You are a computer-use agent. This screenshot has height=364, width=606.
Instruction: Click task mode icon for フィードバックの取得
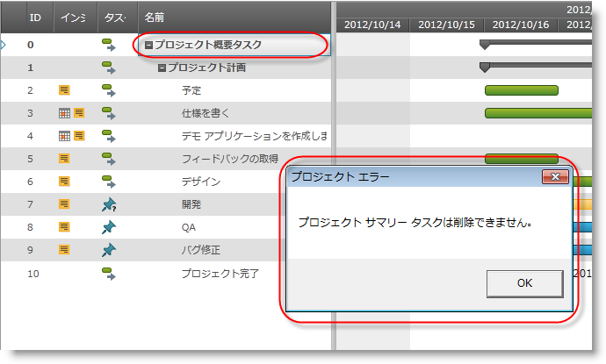pyautogui.click(x=109, y=159)
